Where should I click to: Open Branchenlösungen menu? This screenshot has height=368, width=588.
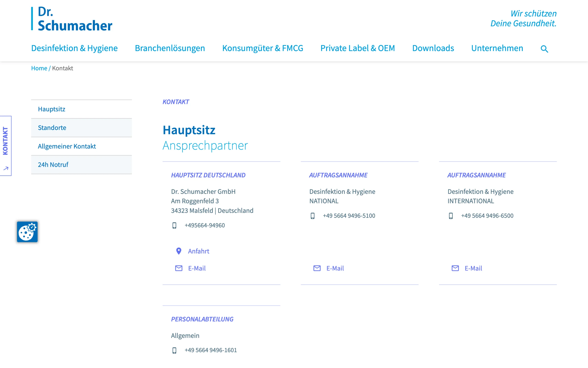point(170,48)
